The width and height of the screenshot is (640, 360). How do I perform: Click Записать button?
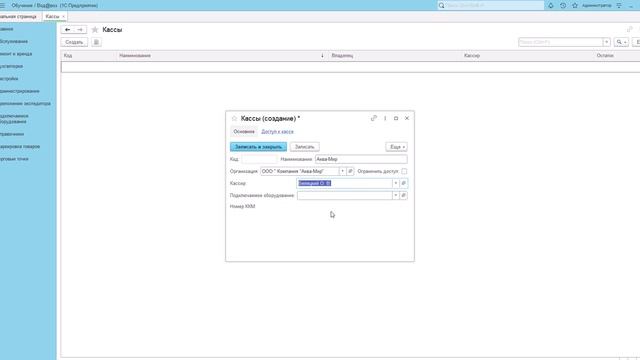click(304, 147)
